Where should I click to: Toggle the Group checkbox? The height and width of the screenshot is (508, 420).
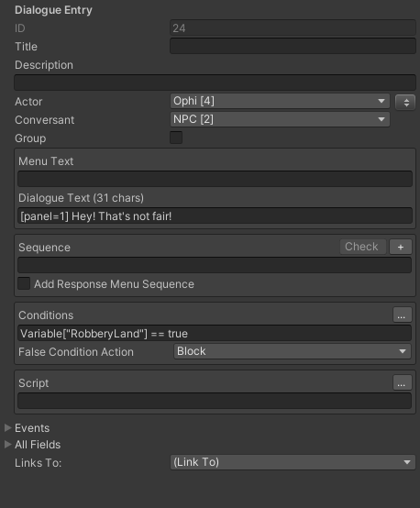coord(176,138)
